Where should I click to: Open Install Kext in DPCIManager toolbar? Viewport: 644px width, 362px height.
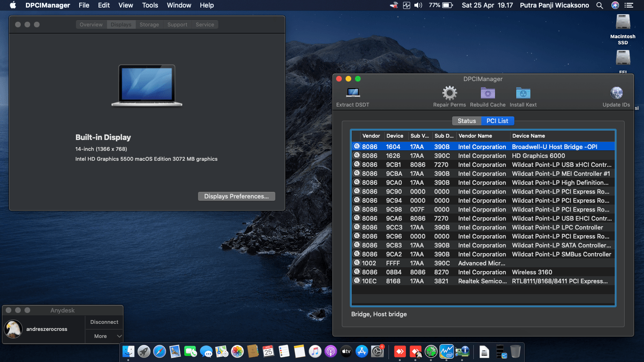tap(523, 93)
